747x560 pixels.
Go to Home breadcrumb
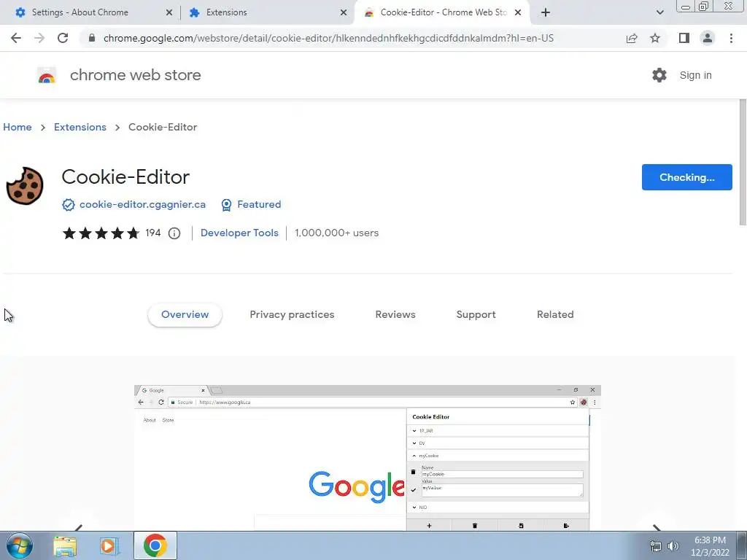[18, 127]
